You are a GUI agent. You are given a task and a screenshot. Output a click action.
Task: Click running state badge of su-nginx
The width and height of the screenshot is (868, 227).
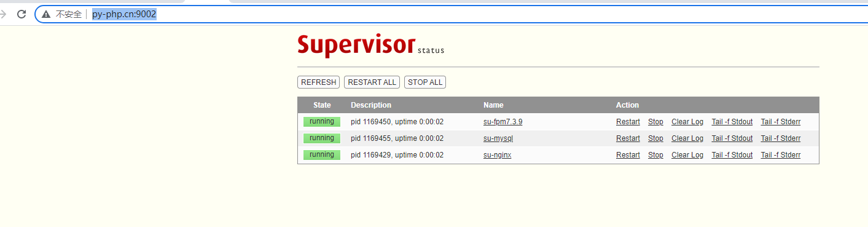[x=322, y=155]
